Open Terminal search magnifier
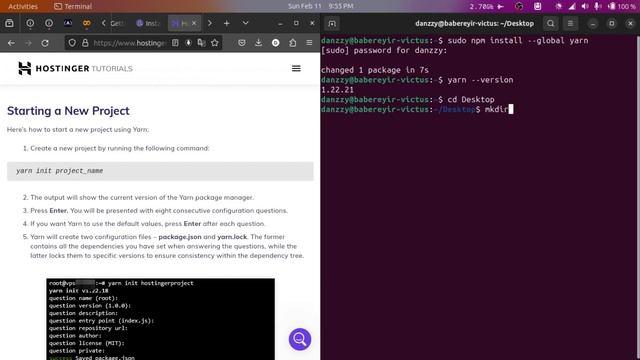Image resolution: width=640 pixels, height=360 pixels. [x=551, y=24]
